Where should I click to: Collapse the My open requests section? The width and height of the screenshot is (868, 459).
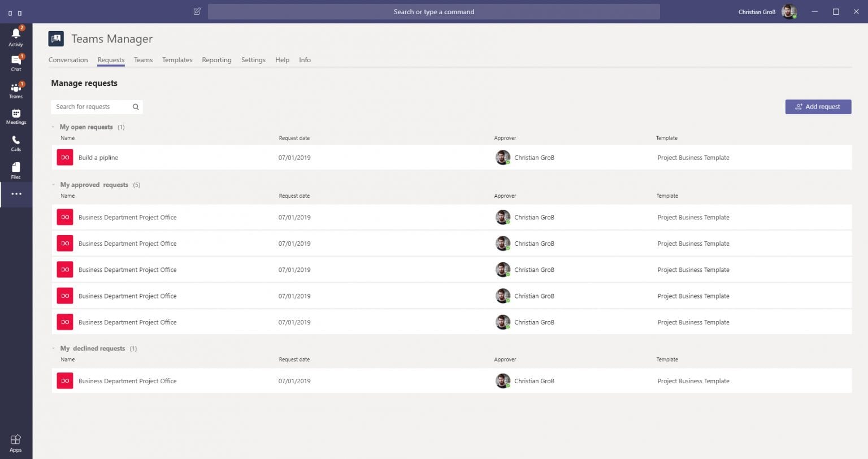click(53, 127)
